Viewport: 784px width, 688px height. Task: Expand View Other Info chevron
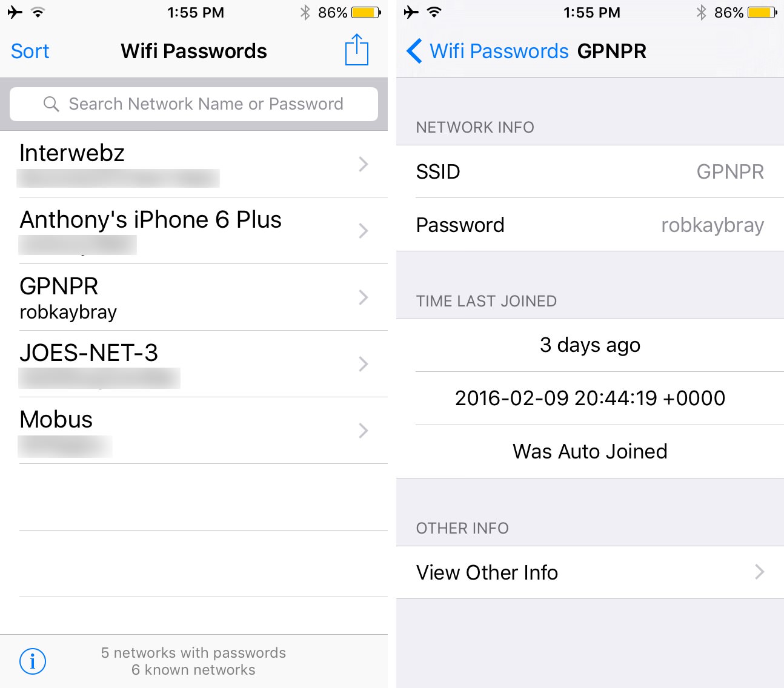760,572
